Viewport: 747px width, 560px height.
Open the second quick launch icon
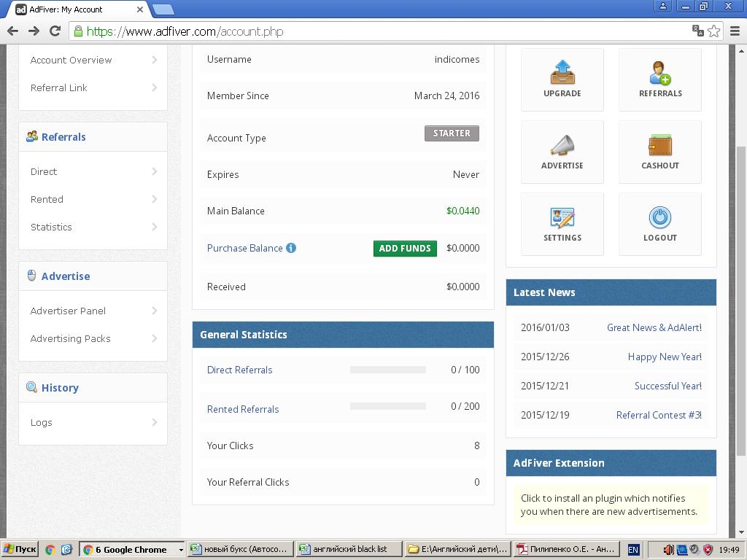click(66, 550)
